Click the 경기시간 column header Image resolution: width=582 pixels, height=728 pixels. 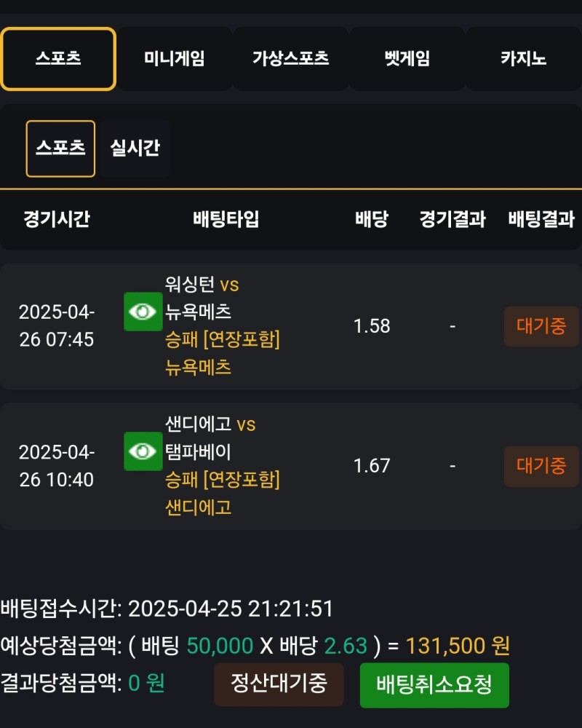click(57, 219)
